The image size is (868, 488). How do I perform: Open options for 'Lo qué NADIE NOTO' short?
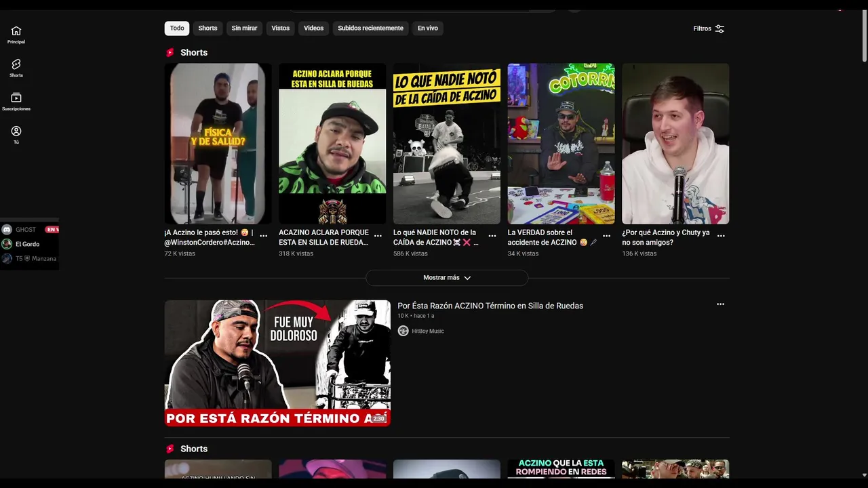(492, 236)
